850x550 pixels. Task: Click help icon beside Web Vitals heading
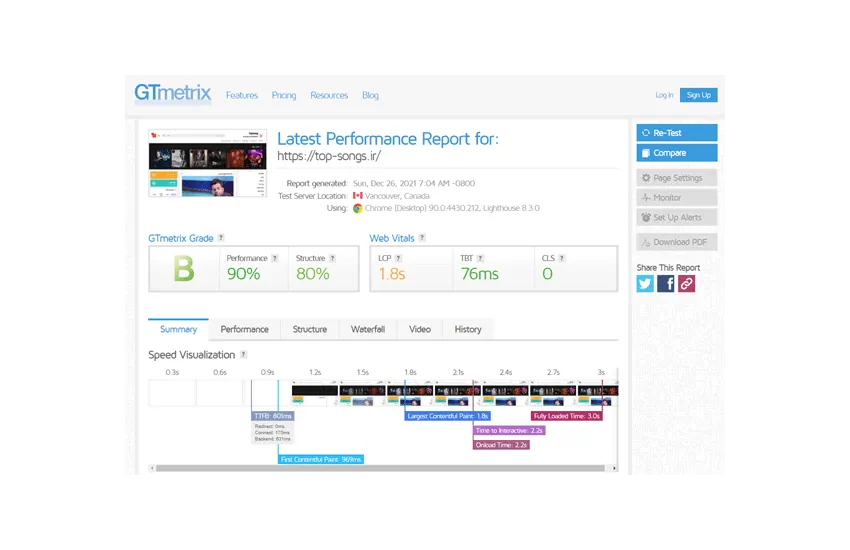[422, 238]
